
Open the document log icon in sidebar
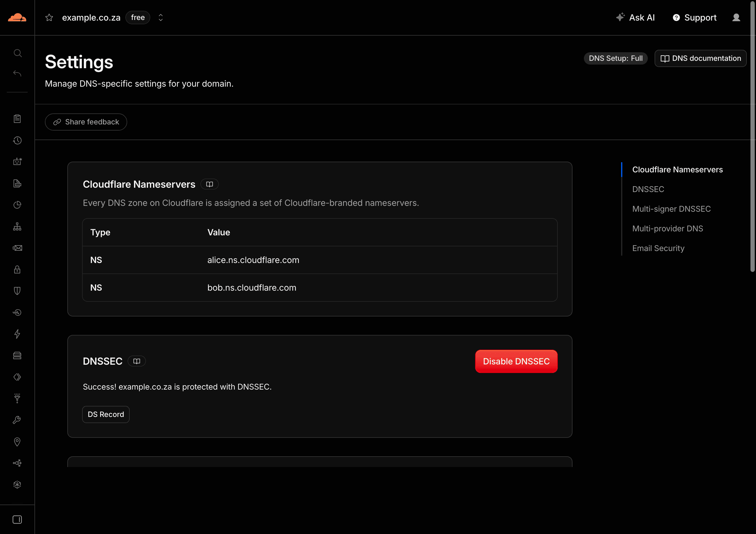[x=18, y=183]
